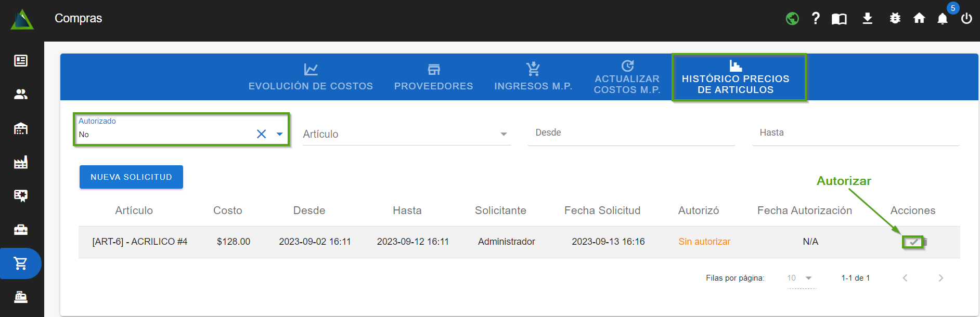This screenshot has height=317, width=980.
Task: Click the Nueva Solicitud button
Action: [131, 177]
